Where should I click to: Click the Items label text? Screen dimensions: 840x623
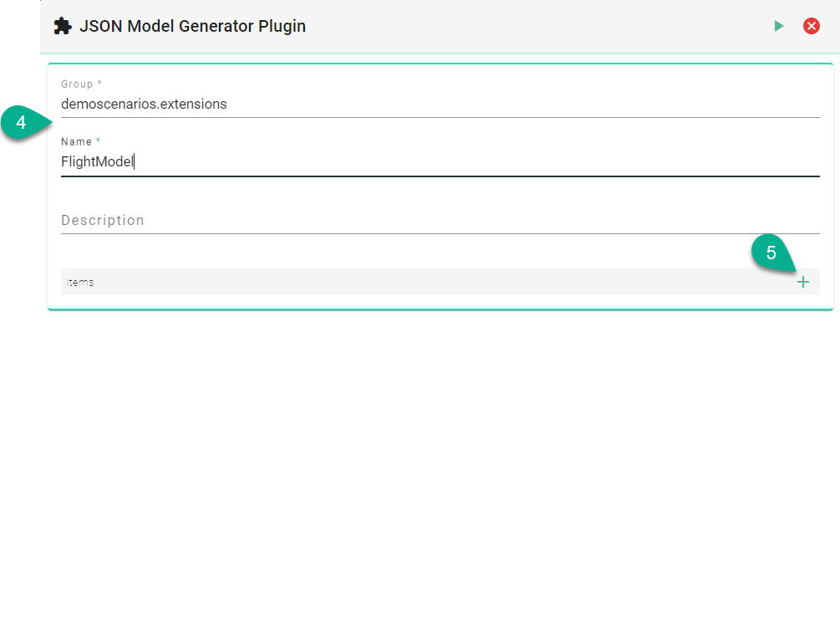coord(80,283)
